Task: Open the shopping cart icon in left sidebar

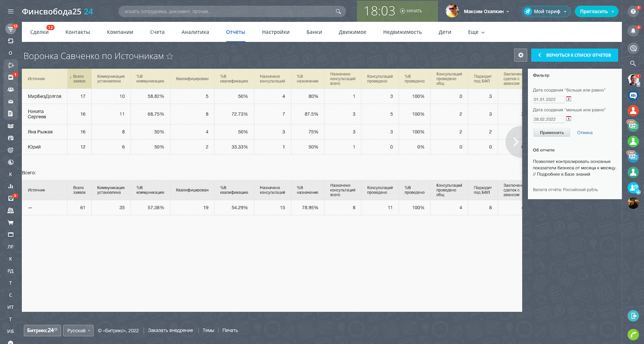Action: [11, 222]
